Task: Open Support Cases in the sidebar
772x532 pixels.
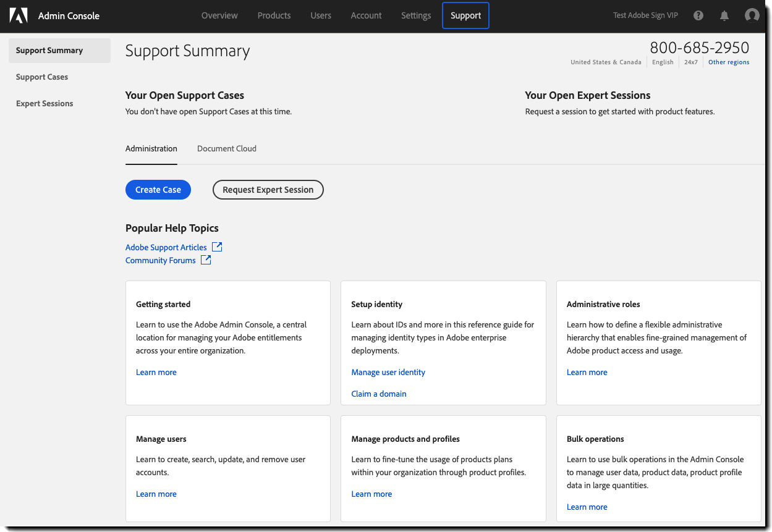Action: [x=42, y=77]
